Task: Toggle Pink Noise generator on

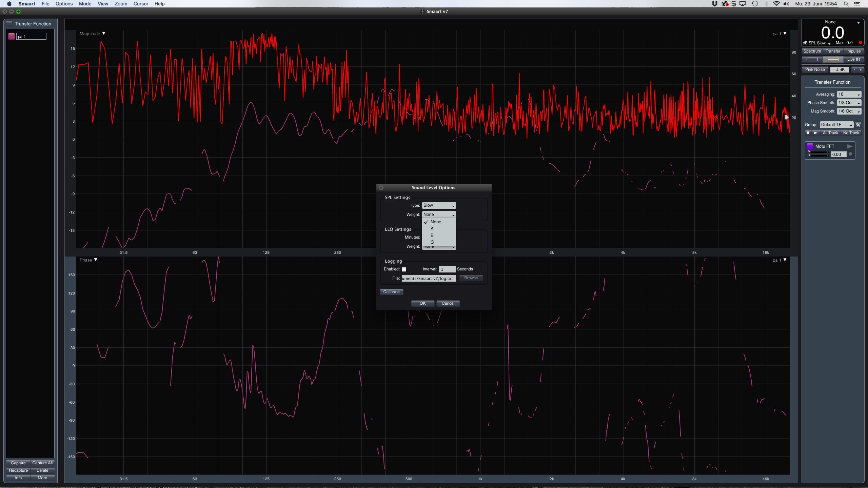Action: pos(815,69)
